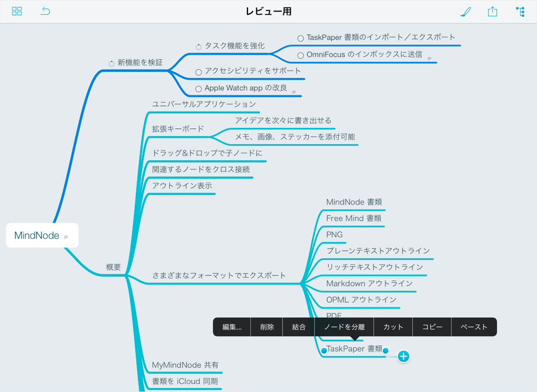Select the 書類を iCloud 同期 node

tap(185, 382)
